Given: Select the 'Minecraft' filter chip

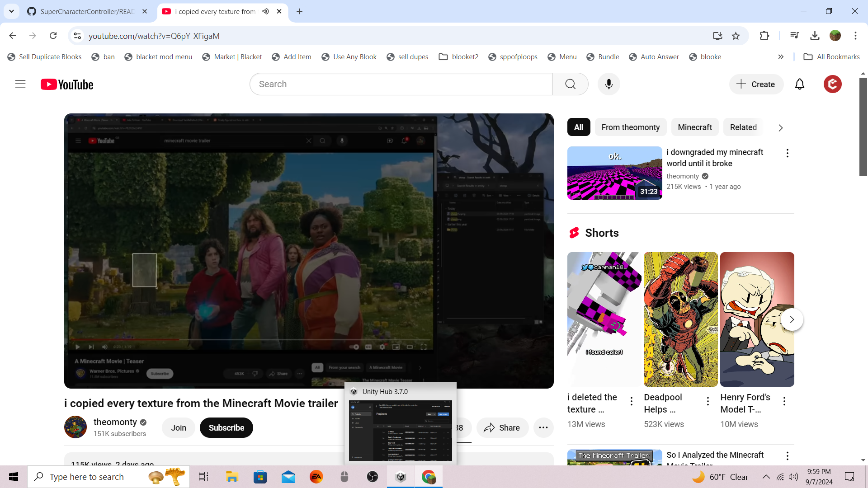Looking at the screenshot, I should tap(694, 127).
